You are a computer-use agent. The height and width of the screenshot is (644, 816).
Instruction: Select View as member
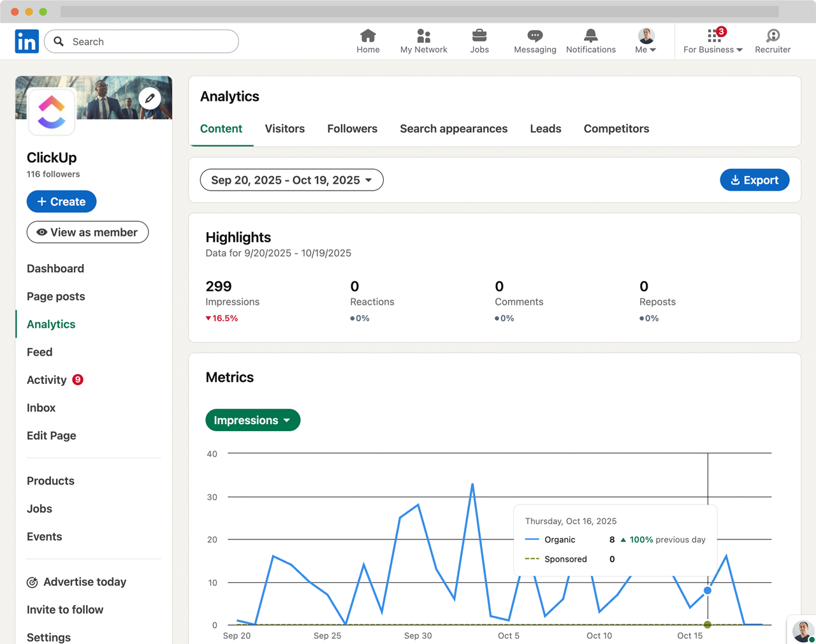pos(87,232)
